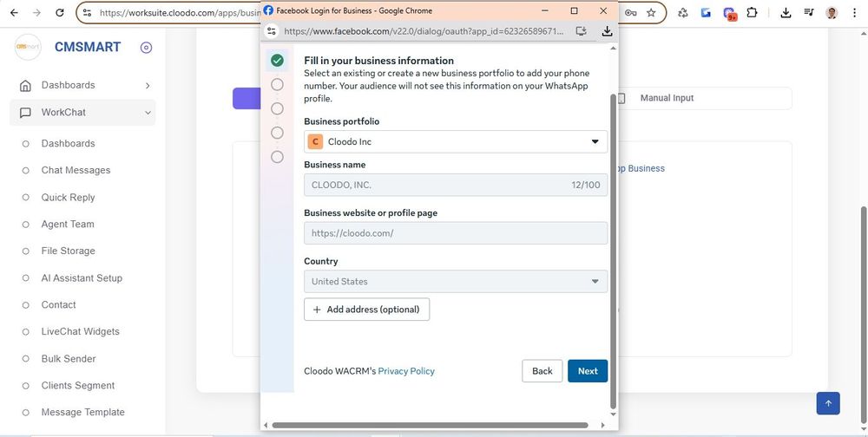Click the scroll-to-top arrow button
The image size is (868, 437).
tap(827, 403)
